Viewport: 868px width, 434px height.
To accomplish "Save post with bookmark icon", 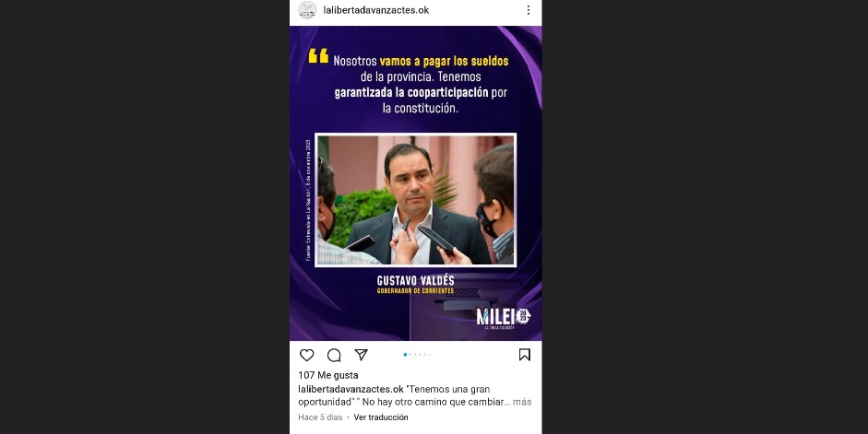I will pyautogui.click(x=524, y=355).
